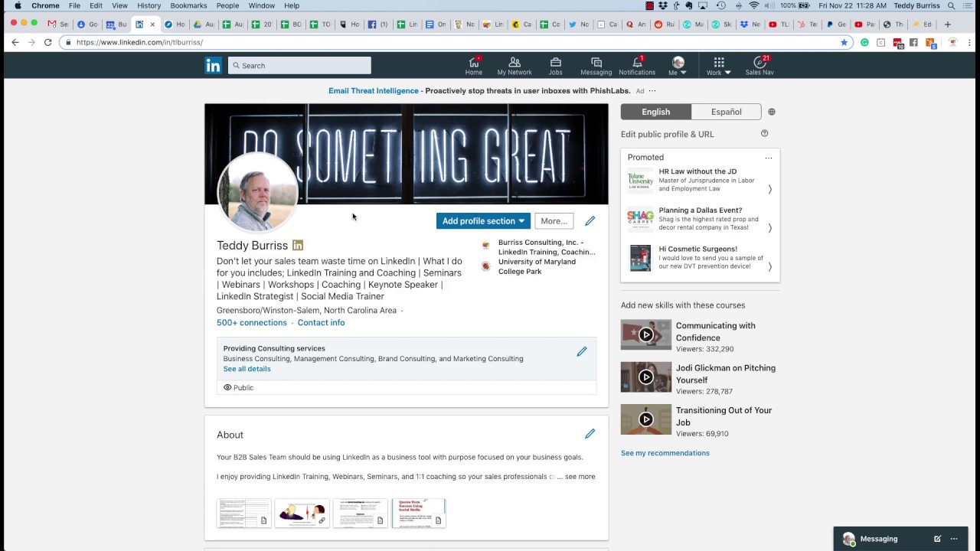
Task: Reload the page in Chrome
Action: click(x=47, y=42)
